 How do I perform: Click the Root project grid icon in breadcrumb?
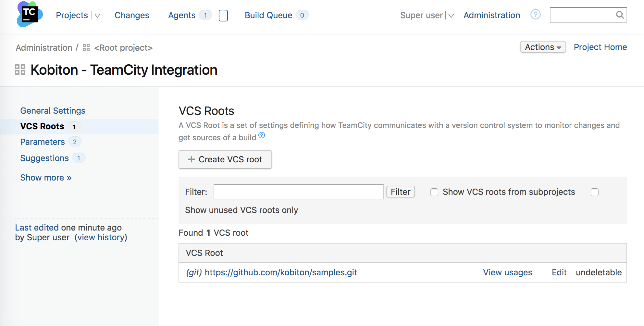pos(86,48)
